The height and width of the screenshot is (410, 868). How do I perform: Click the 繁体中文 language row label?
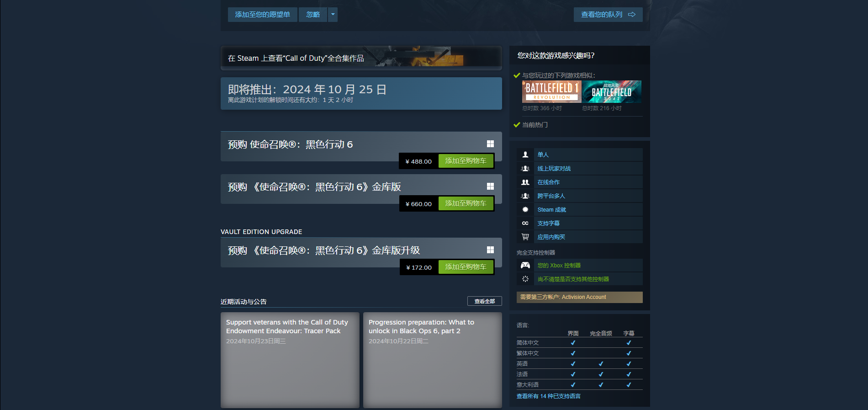[x=528, y=353]
